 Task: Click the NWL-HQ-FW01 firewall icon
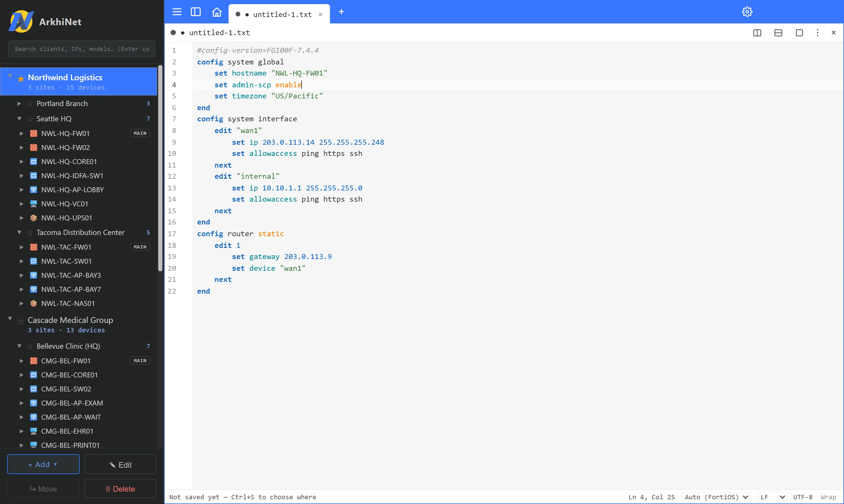pyautogui.click(x=33, y=133)
